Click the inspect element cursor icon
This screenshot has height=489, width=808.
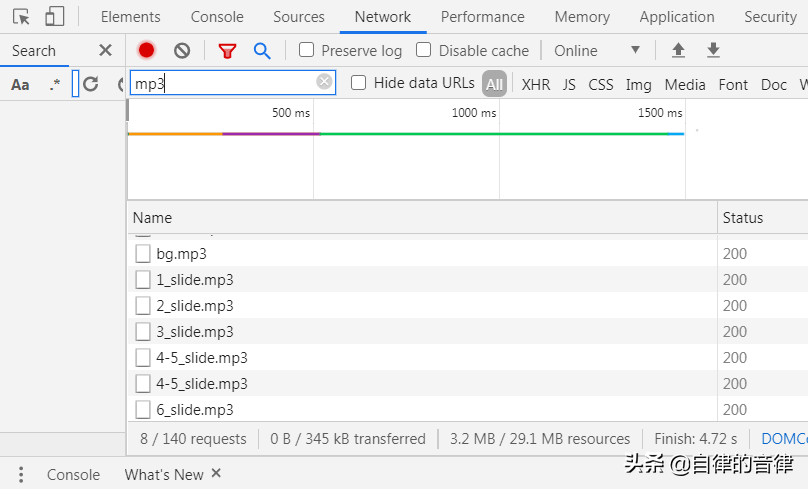(x=22, y=17)
